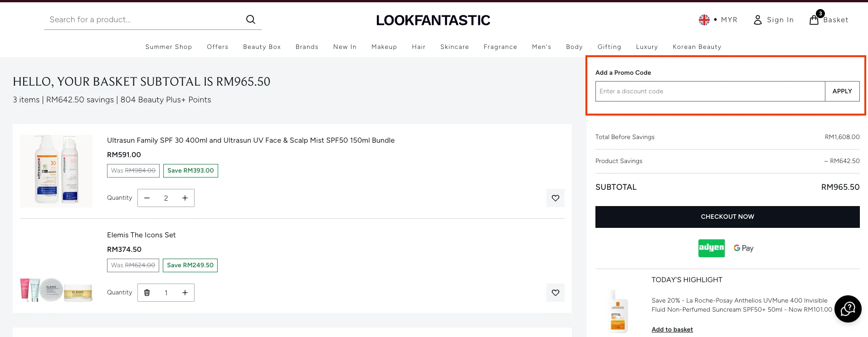Viewport: 868px width, 337px height.
Task: Click Add to basket for La Roche-Posay
Action: tap(672, 329)
